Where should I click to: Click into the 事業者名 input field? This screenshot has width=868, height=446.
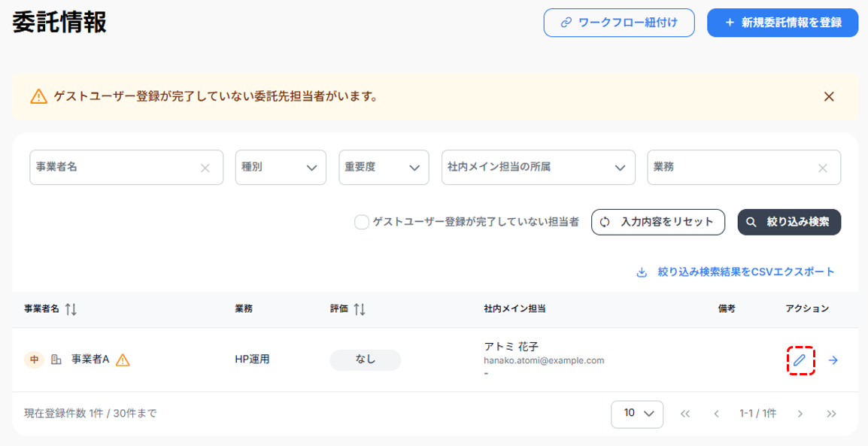(113, 167)
